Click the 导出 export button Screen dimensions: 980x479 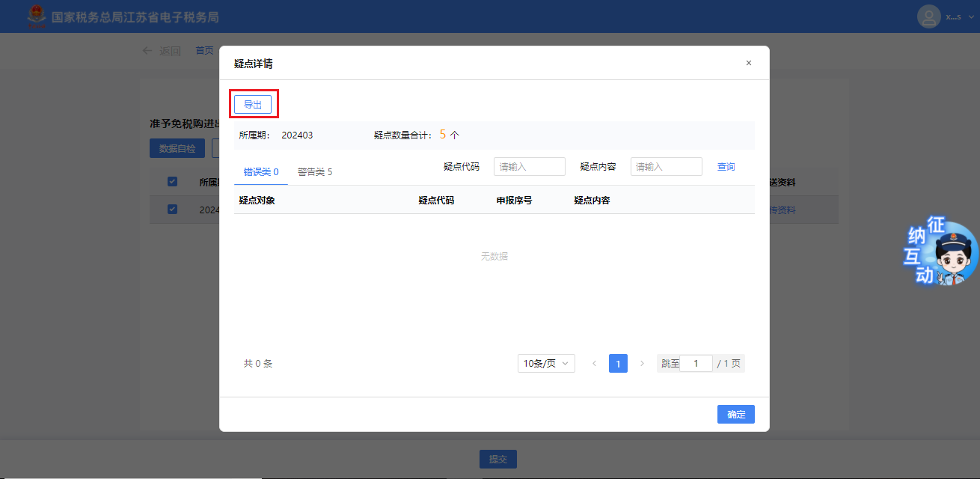253,105
